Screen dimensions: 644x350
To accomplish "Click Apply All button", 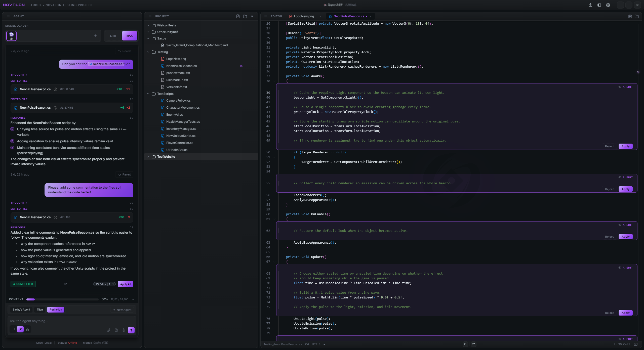I will [x=126, y=284].
